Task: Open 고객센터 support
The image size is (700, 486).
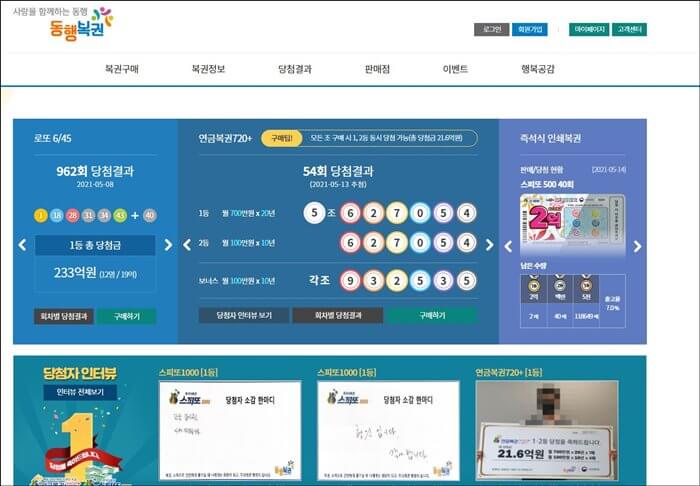Action: [x=629, y=29]
